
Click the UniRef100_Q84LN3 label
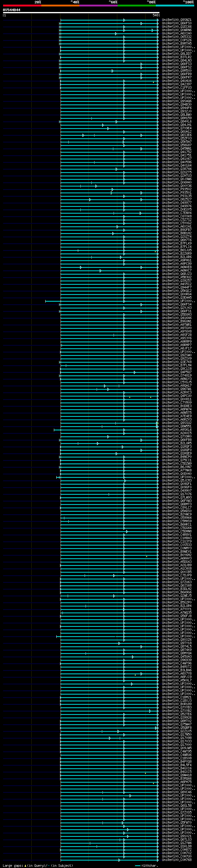click(x=176, y=61)
